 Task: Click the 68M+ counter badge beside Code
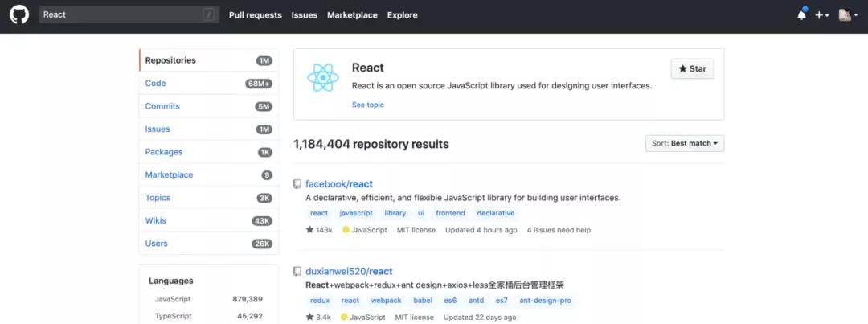click(x=259, y=84)
